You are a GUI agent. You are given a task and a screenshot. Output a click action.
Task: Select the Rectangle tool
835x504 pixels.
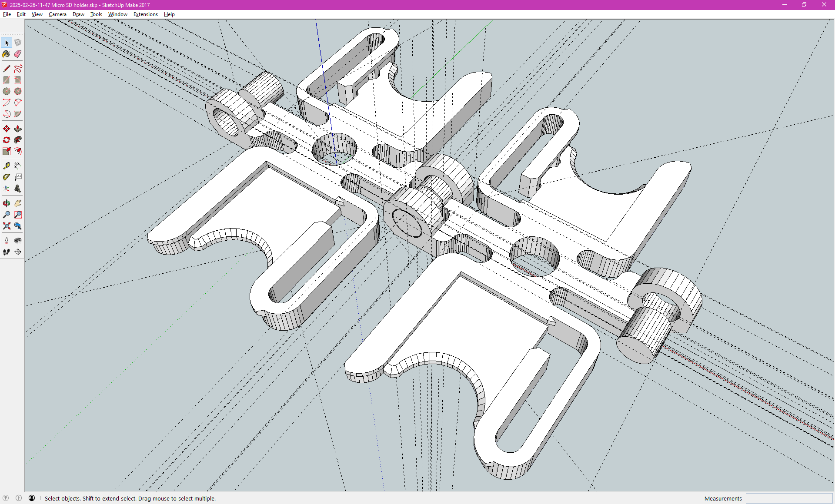pyautogui.click(x=7, y=80)
